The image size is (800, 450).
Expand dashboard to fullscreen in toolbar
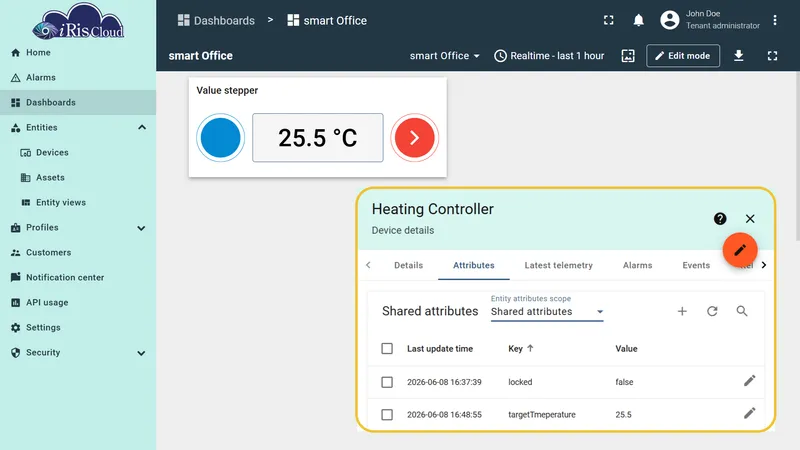pyautogui.click(x=772, y=56)
